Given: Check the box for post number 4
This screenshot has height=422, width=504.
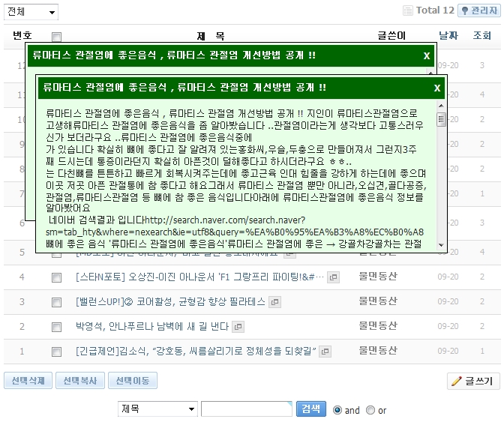Looking at the screenshot, I should (x=56, y=278).
